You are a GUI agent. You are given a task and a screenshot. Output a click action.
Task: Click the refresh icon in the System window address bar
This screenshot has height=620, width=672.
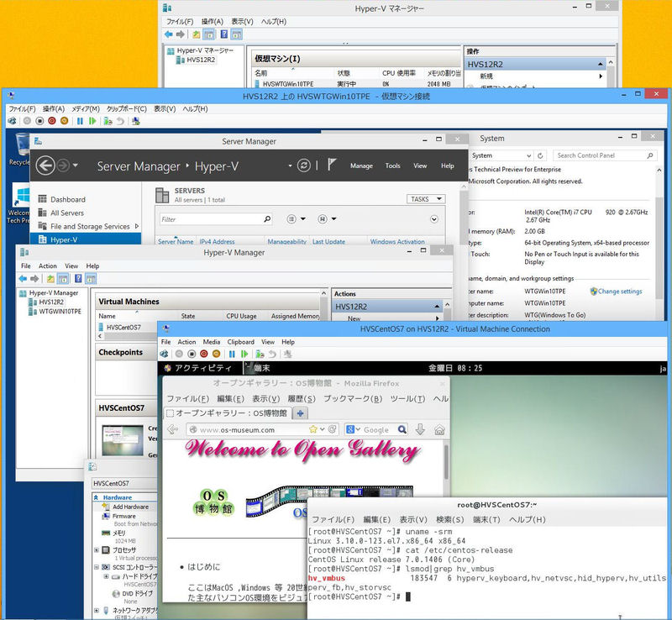tap(540, 155)
